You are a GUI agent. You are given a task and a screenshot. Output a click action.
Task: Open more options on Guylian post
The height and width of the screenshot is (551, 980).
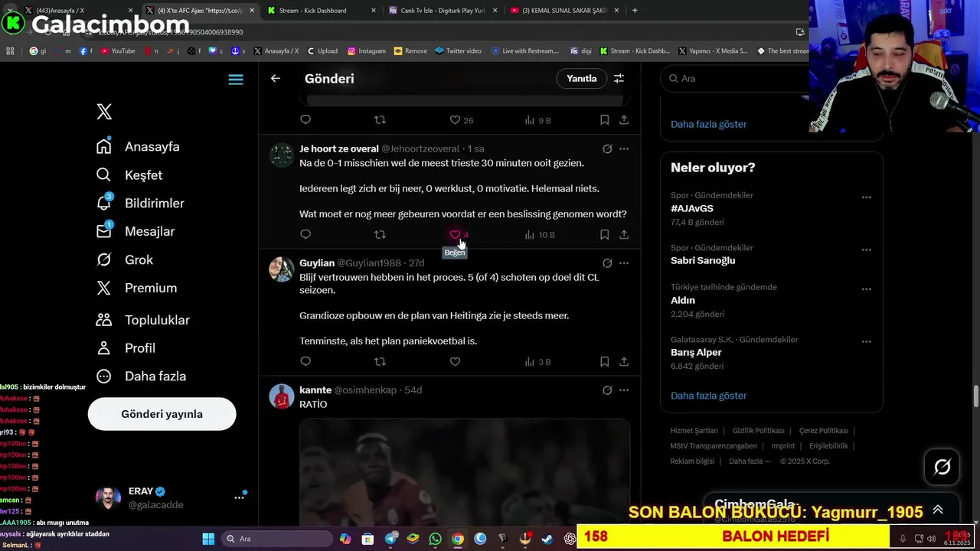tap(624, 262)
